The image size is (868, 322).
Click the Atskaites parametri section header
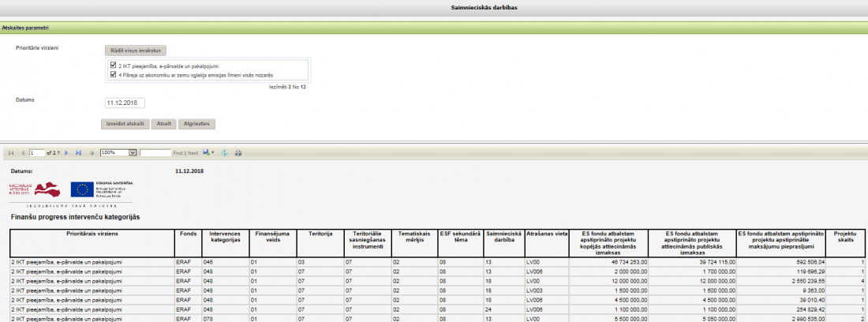[x=24, y=28]
